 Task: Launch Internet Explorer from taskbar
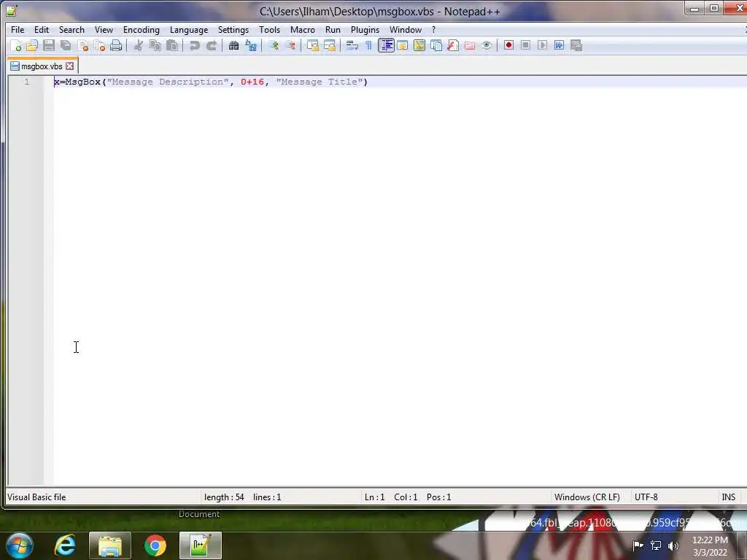click(65, 545)
